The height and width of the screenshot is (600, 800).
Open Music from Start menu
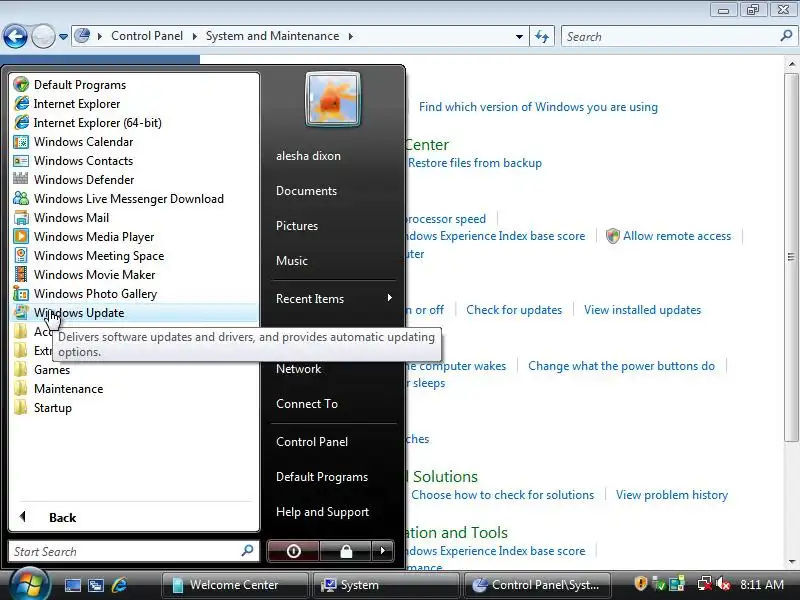tap(292, 261)
